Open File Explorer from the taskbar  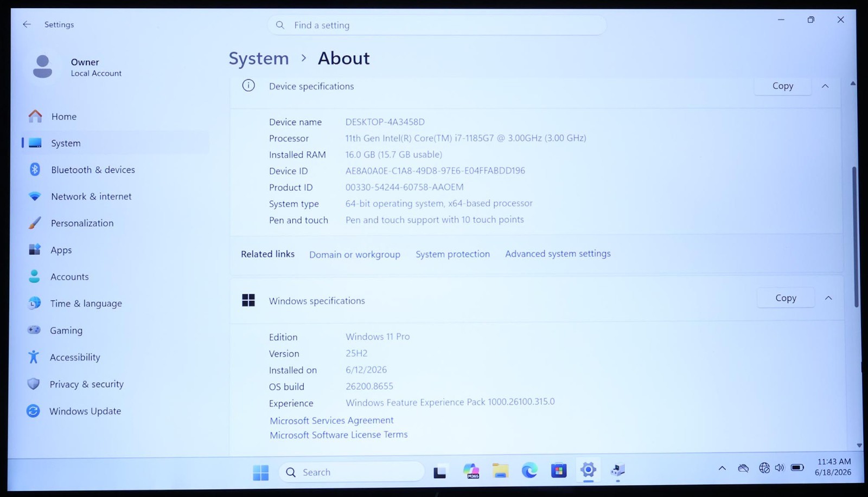pos(500,471)
